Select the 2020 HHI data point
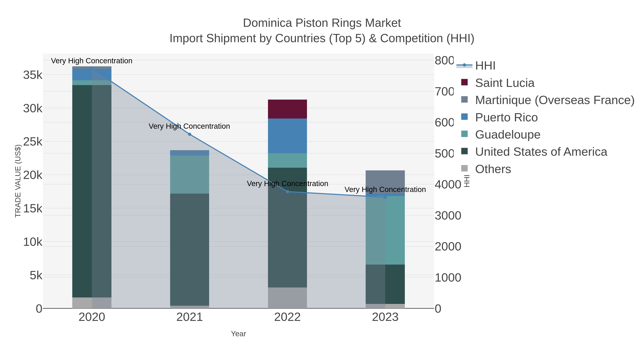644x362 pixels. [x=92, y=68]
